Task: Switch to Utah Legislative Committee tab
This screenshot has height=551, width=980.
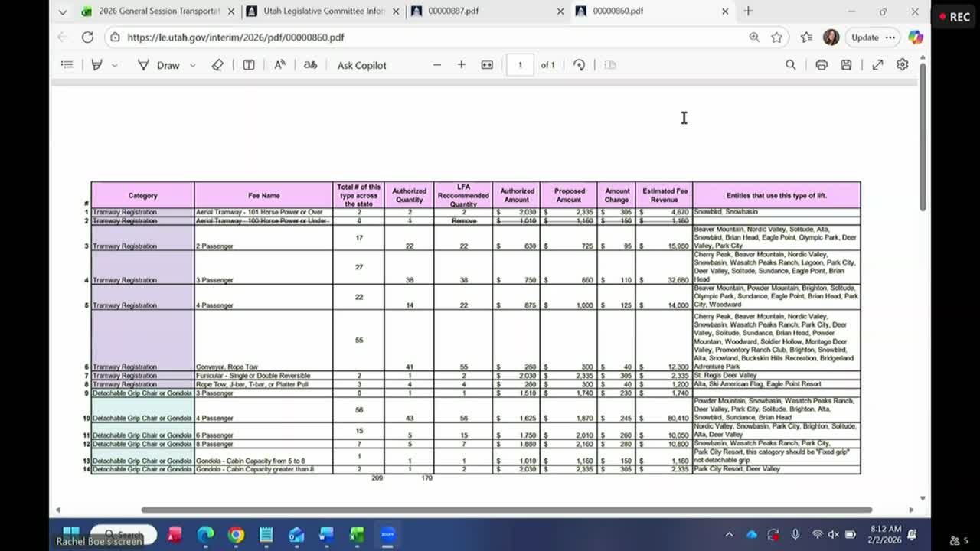Action: click(323, 11)
